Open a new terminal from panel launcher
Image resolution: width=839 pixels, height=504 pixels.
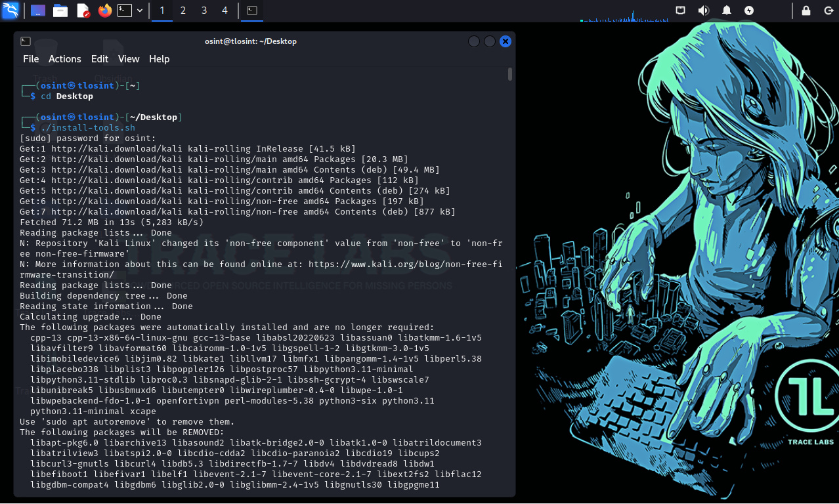click(125, 10)
